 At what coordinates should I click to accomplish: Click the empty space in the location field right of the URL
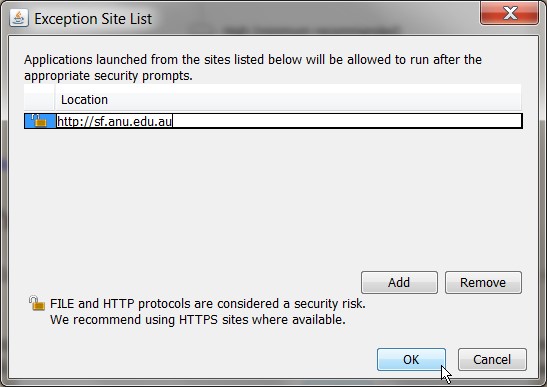click(347, 121)
